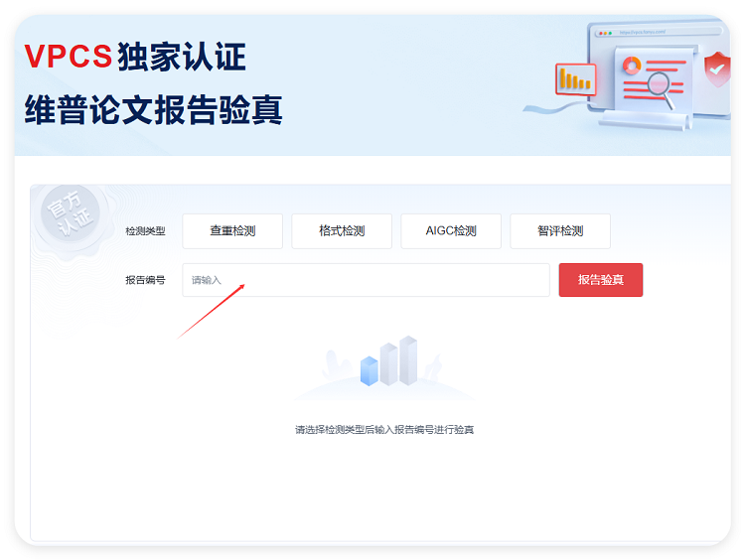The height and width of the screenshot is (560, 745).
Task: Click the red shield checkmark icon
Action: click(717, 70)
